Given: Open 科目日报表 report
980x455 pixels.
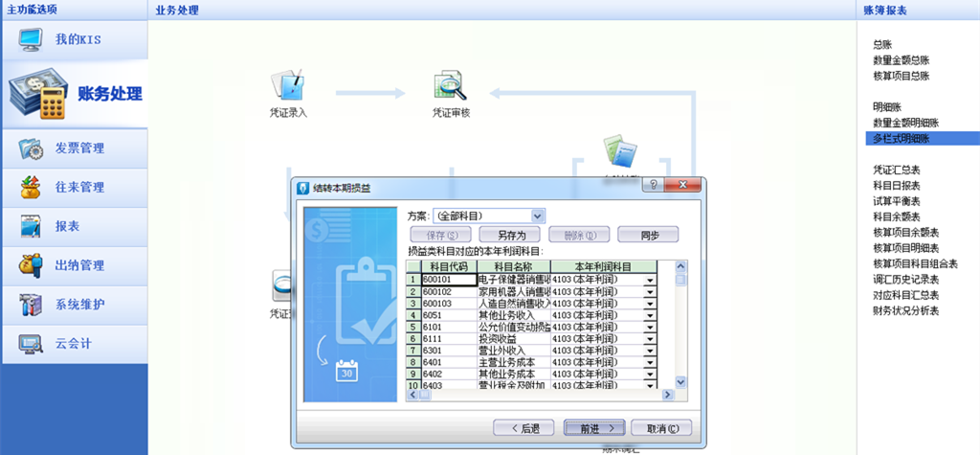Looking at the screenshot, I should tap(896, 186).
